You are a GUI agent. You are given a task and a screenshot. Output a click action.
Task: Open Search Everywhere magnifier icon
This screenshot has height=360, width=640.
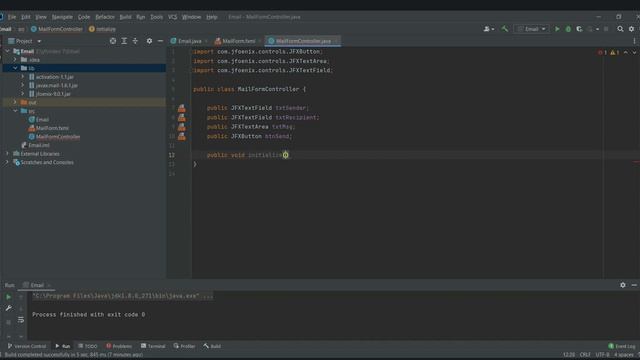[x=620, y=29]
